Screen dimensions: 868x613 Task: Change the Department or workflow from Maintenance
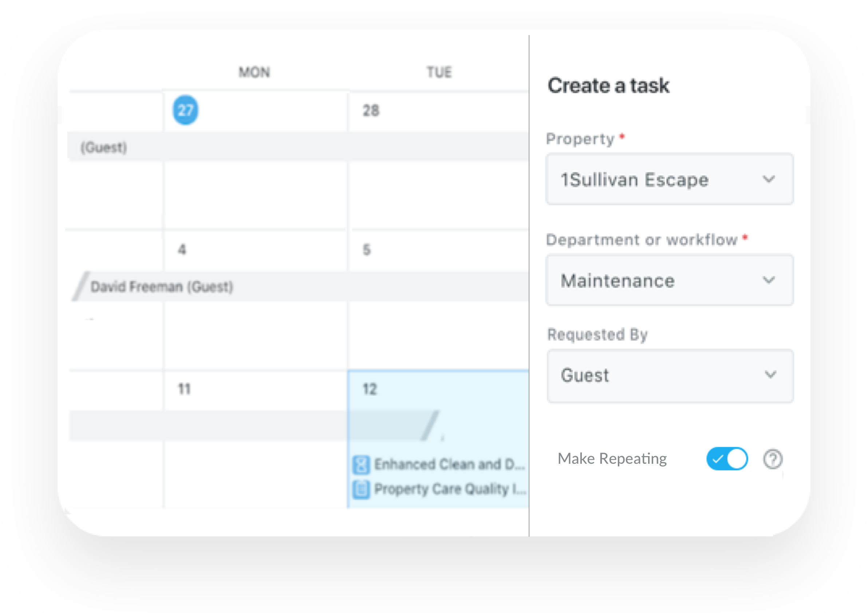669,280
